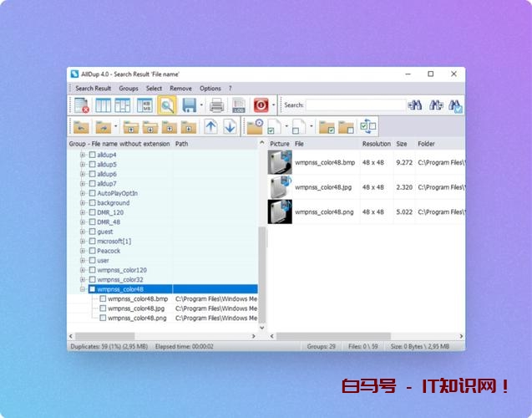Screen dimensions: 532x418
Task: Open the Groups menu
Action: pyautogui.click(x=129, y=88)
